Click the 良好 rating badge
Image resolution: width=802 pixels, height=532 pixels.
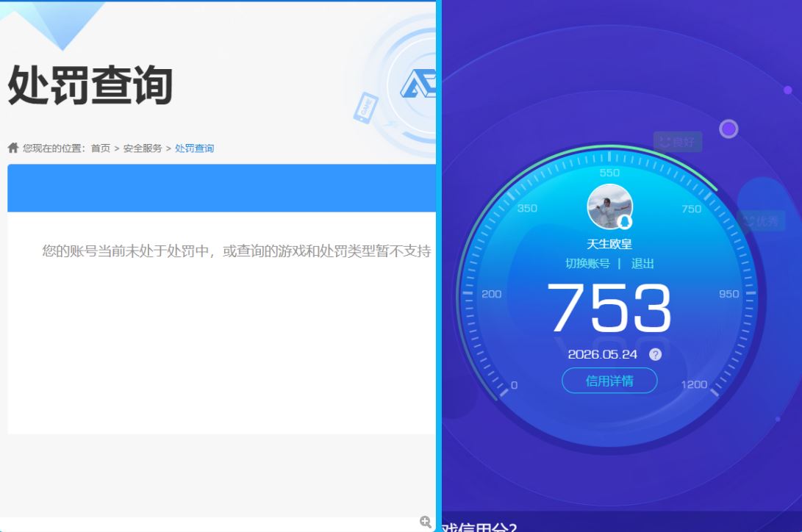[x=678, y=142]
